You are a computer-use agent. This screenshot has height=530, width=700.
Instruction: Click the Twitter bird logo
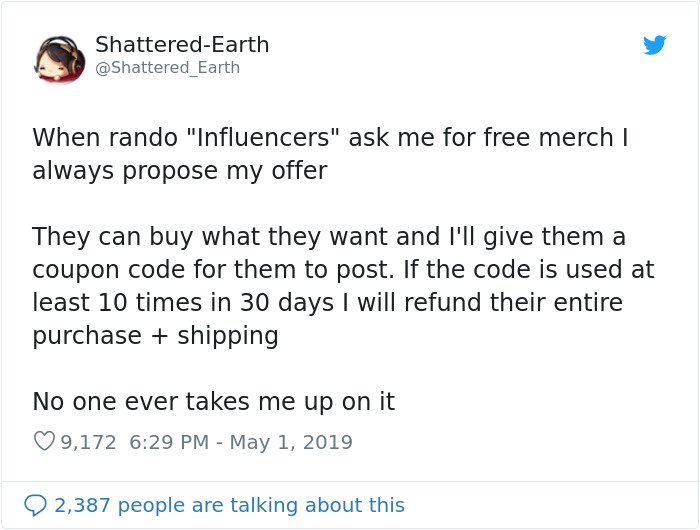654,45
